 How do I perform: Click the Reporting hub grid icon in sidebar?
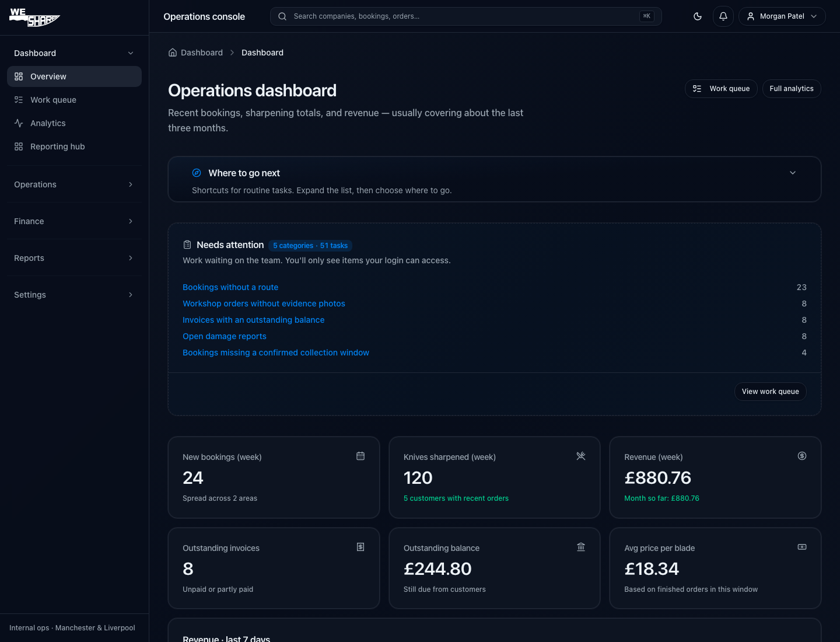click(x=19, y=146)
